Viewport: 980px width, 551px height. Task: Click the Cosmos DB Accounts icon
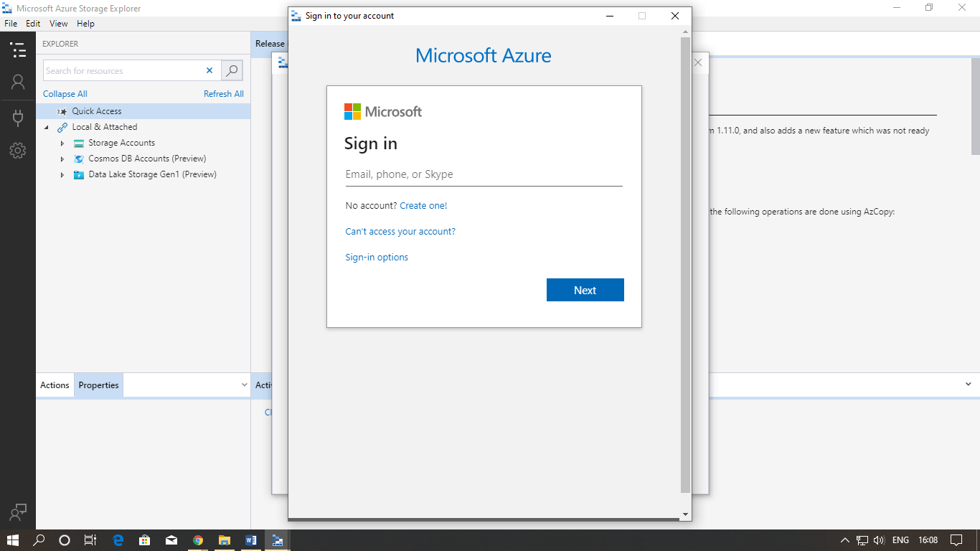[x=79, y=159]
